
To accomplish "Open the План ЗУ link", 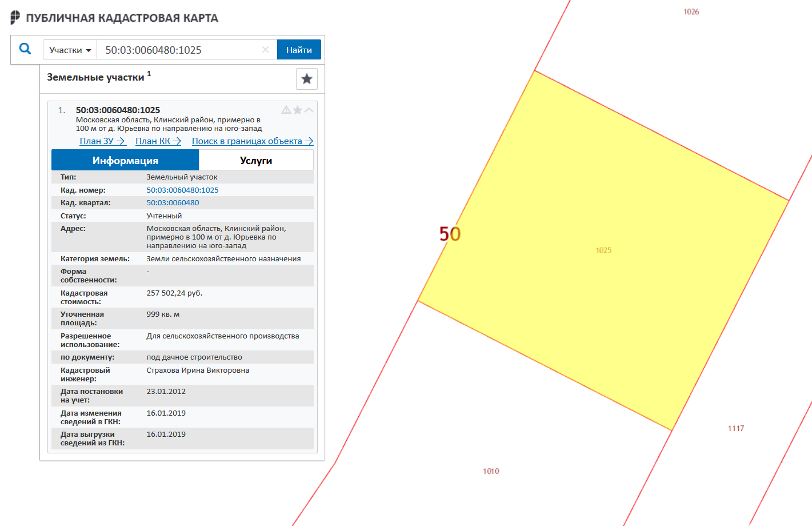I will pyautogui.click(x=102, y=141).
